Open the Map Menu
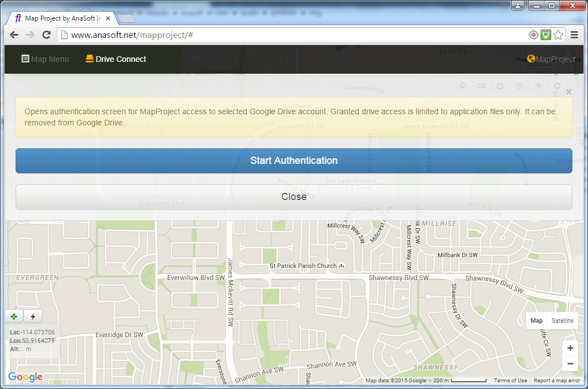Screen dimensions: 588x389 tap(45, 59)
